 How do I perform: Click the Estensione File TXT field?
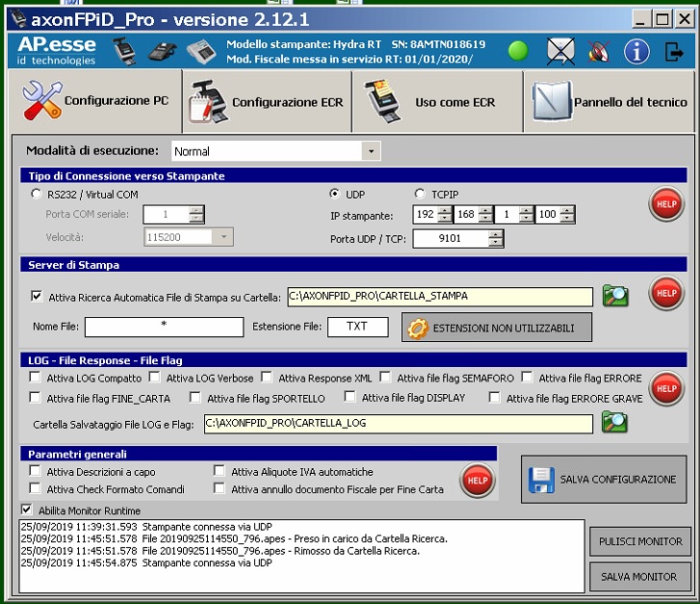358,327
